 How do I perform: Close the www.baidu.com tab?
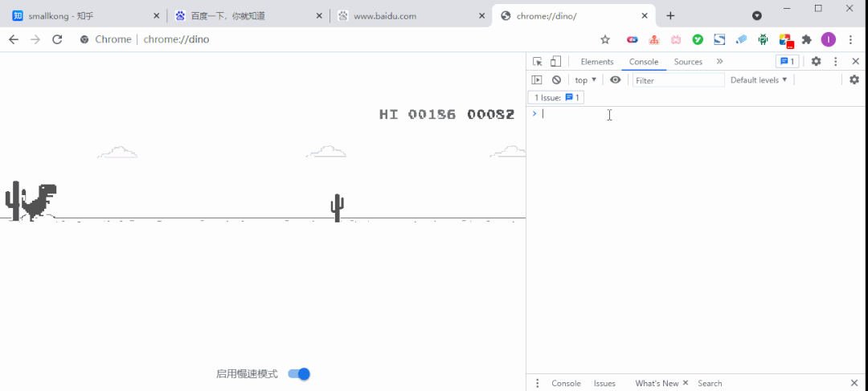(481, 16)
